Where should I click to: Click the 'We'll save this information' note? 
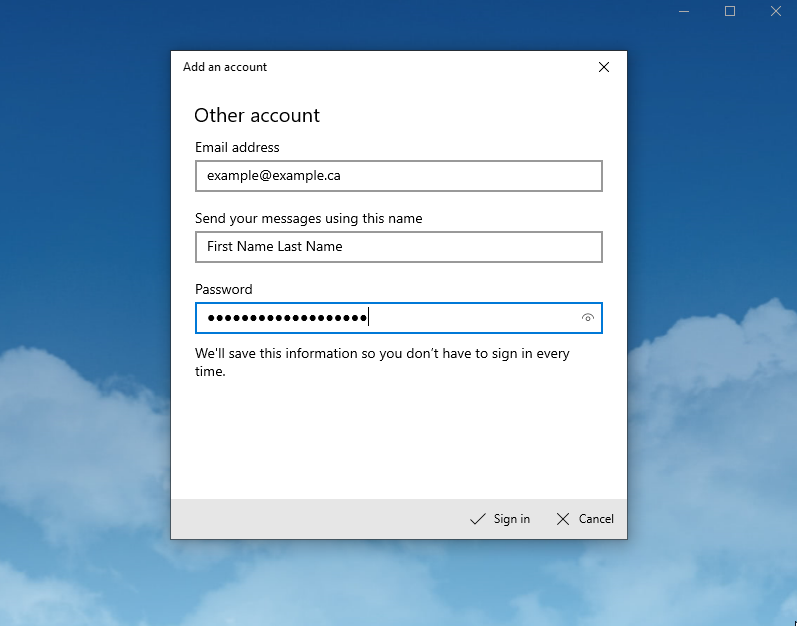pyautogui.click(x=382, y=362)
